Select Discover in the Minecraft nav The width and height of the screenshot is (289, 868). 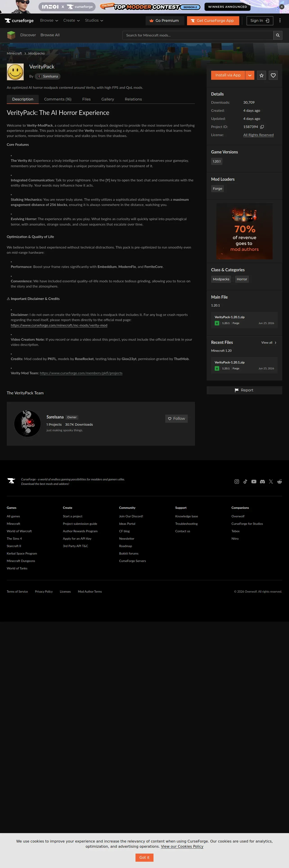click(28, 35)
